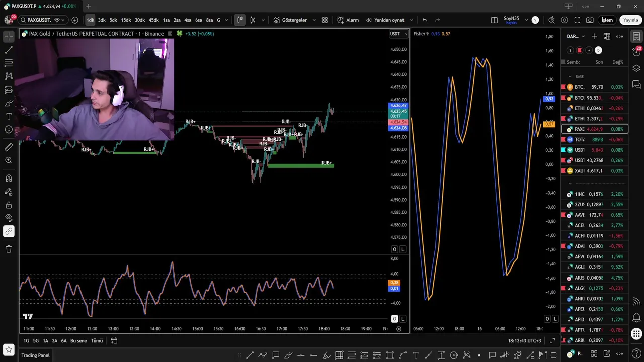Screen dimensions: 644x362
Task: Switch to 45dk interval
Action: [x=153, y=20]
